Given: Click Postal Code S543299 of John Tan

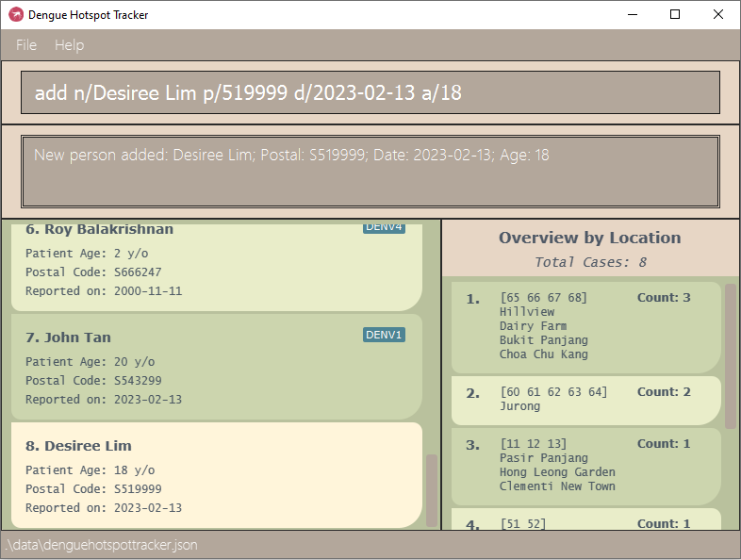Looking at the screenshot, I should click(93, 381).
